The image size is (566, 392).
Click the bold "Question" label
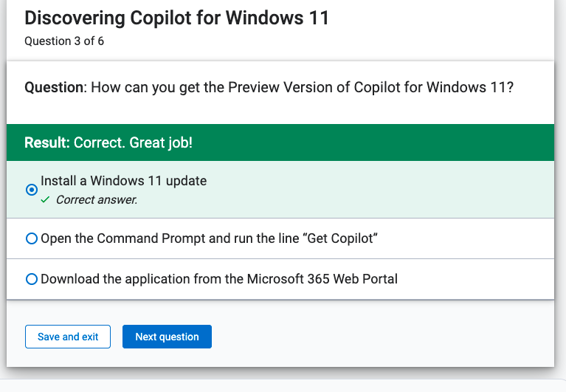(x=55, y=87)
